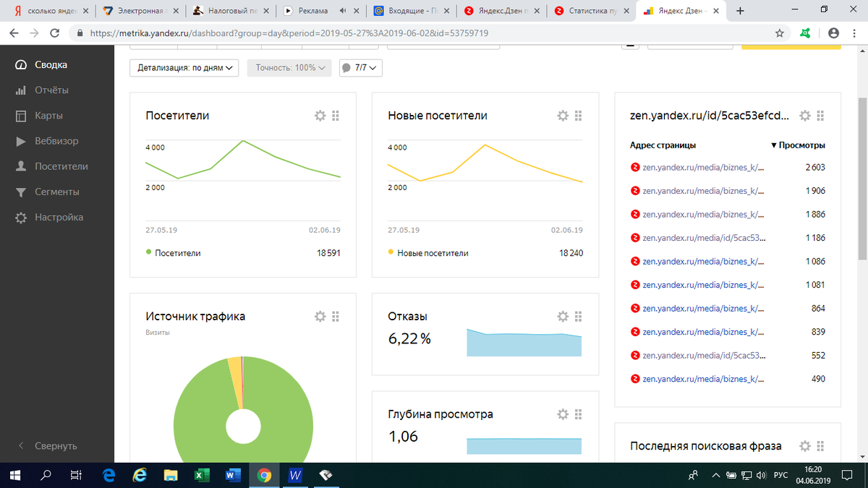The image size is (868, 488).
Task: Click drag handle of zen.yandex.ru pages widget
Action: [x=820, y=116]
